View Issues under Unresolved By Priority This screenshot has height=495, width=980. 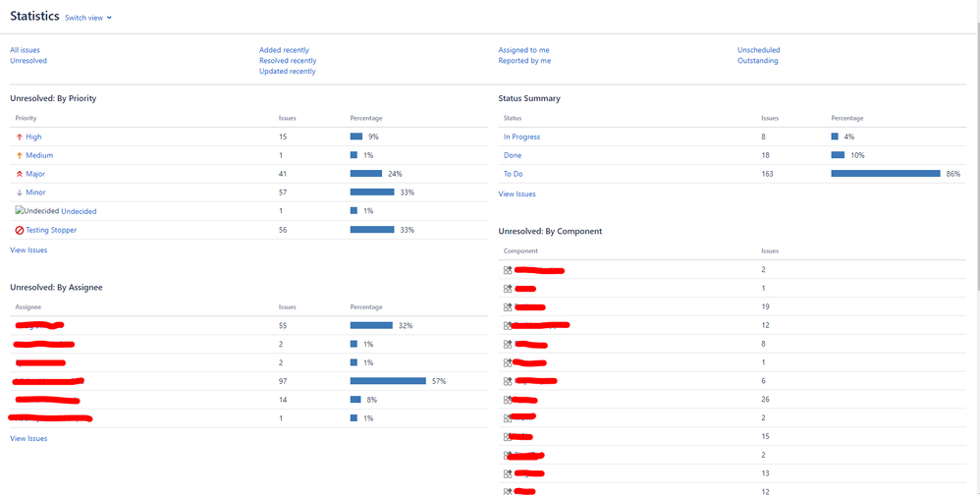click(x=28, y=250)
